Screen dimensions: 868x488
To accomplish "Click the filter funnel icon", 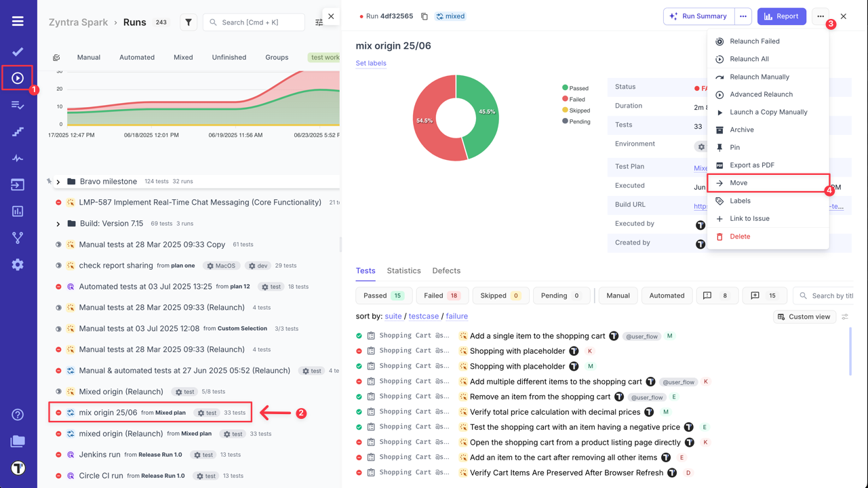I will (189, 22).
